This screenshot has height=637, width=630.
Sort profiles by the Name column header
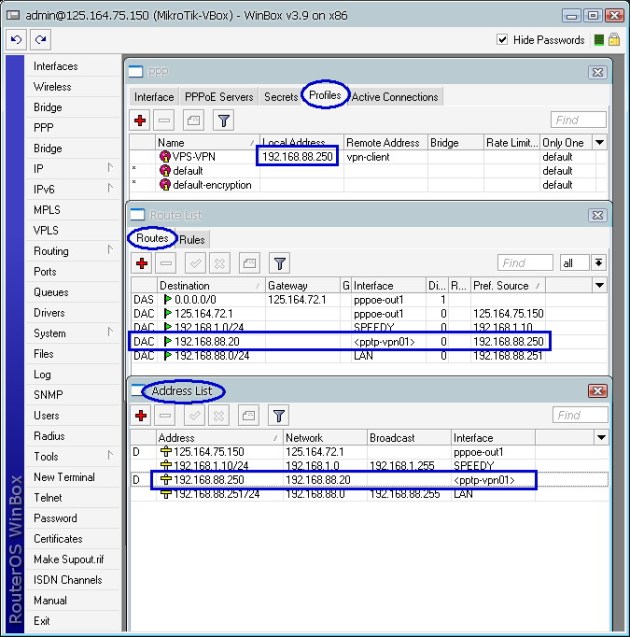[x=207, y=143]
